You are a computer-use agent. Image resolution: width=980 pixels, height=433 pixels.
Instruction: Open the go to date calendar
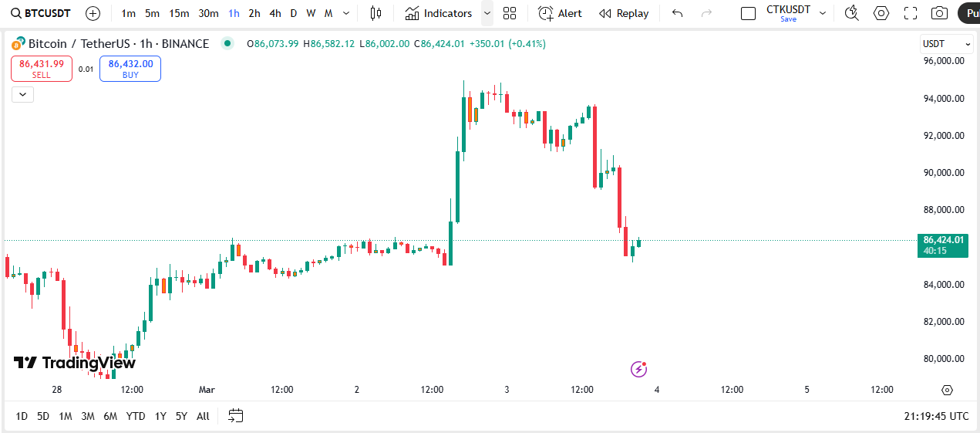pos(236,416)
